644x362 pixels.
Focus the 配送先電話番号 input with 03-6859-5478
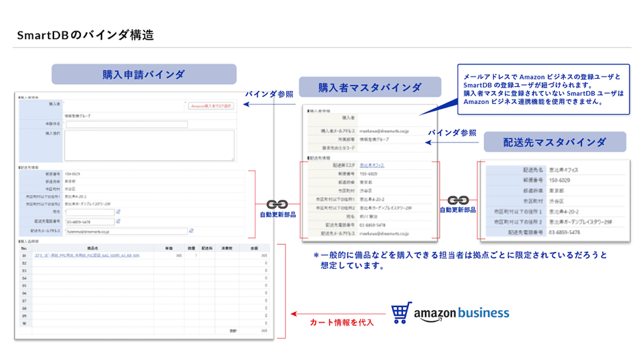(x=90, y=222)
